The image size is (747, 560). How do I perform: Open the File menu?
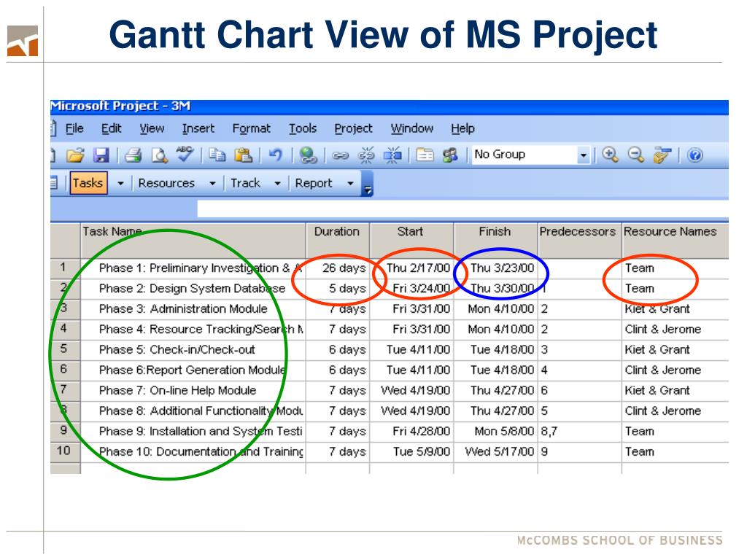74,128
